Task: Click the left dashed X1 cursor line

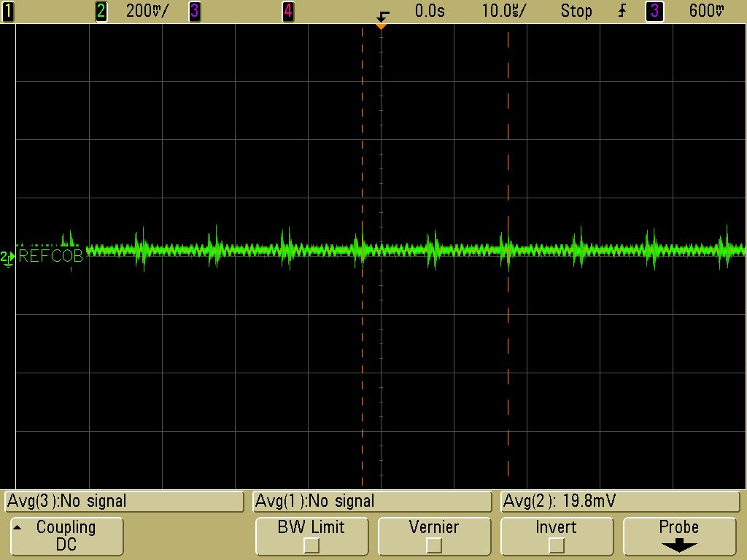Action: coord(362,257)
